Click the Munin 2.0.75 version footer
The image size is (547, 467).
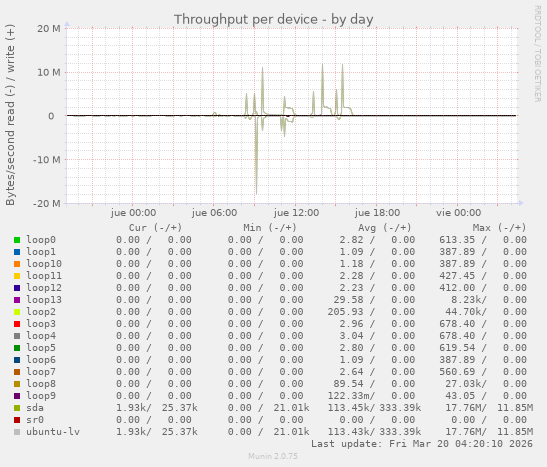coord(273,456)
